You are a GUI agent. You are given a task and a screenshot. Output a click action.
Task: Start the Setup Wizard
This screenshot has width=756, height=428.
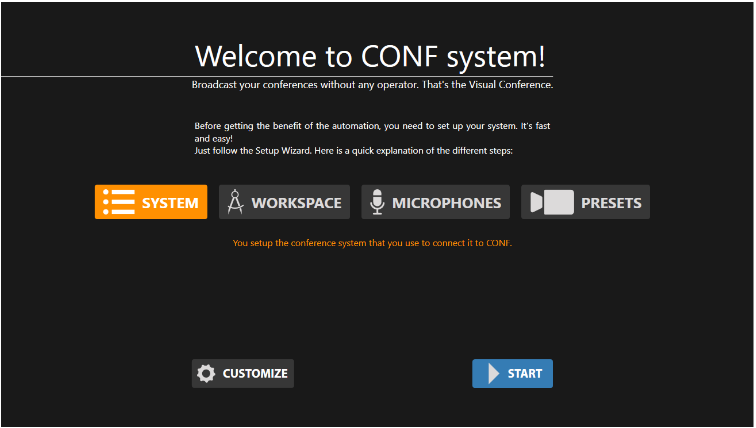(x=513, y=374)
